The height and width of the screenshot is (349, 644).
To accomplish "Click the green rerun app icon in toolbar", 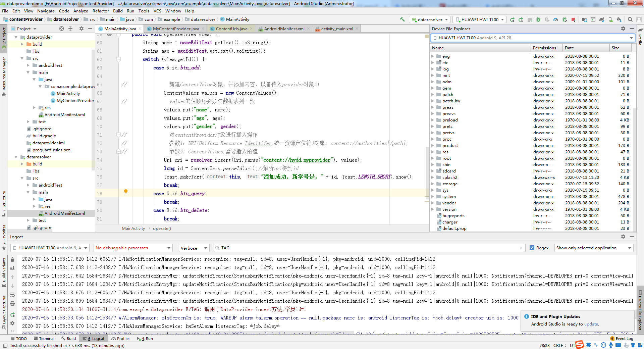I will 512,19.
